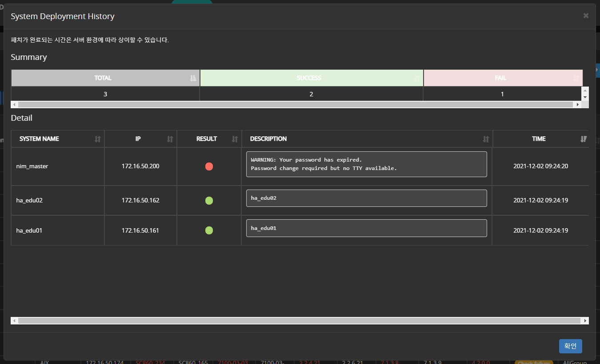Click red fail status dot for nim_master
This screenshot has width=600, height=364.
coord(209,166)
